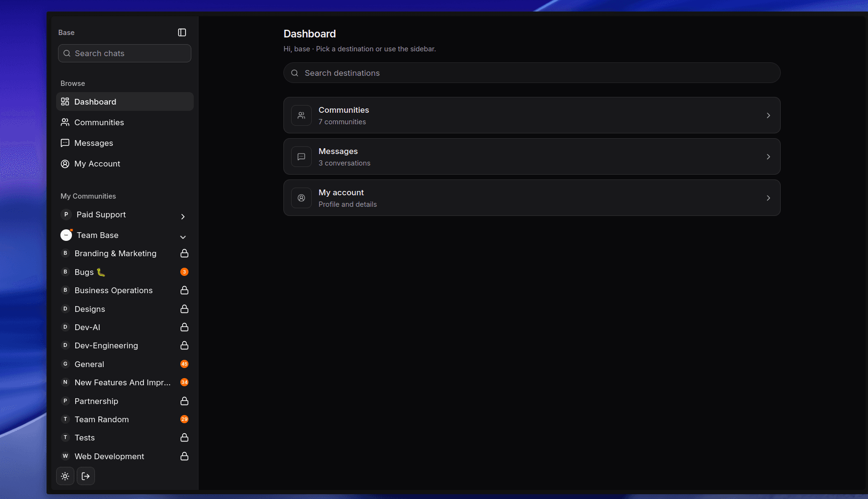Click the lock icon beside Branding & Marketing
868x499 pixels.
(184, 253)
